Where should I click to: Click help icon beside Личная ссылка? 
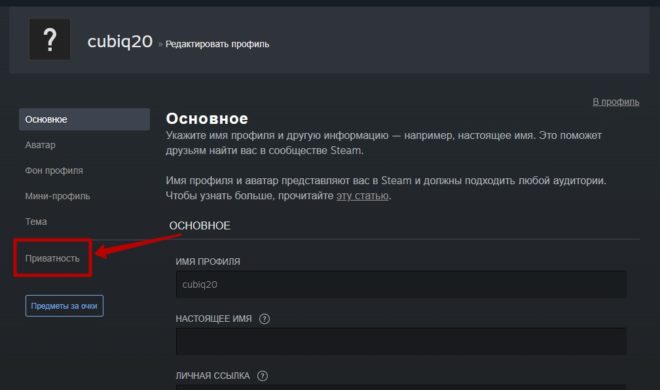(262, 376)
